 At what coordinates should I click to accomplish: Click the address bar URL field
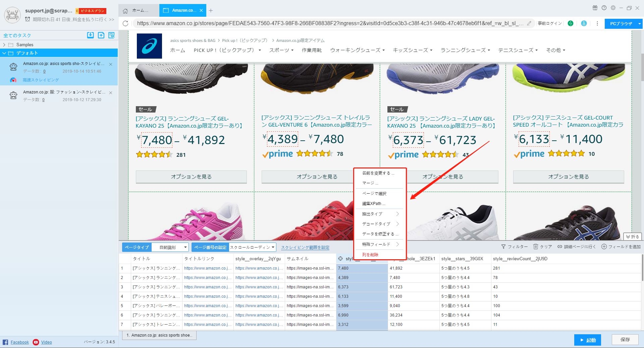(x=330, y=23)
